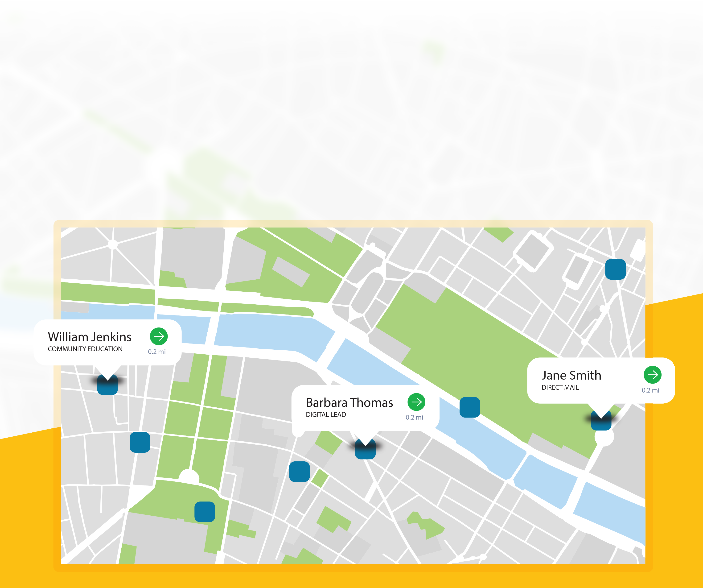This screenshot has height=588, width=703.
Task: Click 0.2 mi distance on Barbara Thomas card
Action: coord(415,417)
